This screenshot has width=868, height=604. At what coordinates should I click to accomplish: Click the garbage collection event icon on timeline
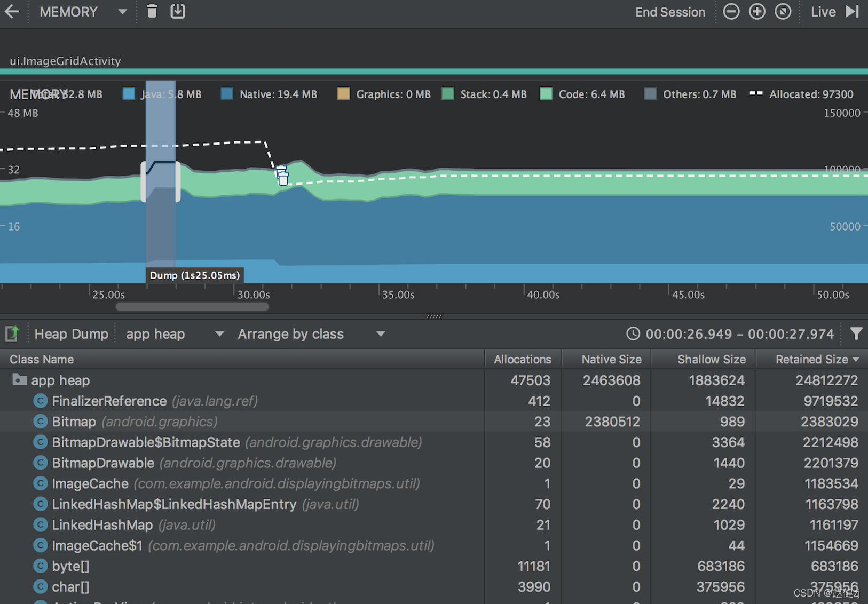point(282,176)
